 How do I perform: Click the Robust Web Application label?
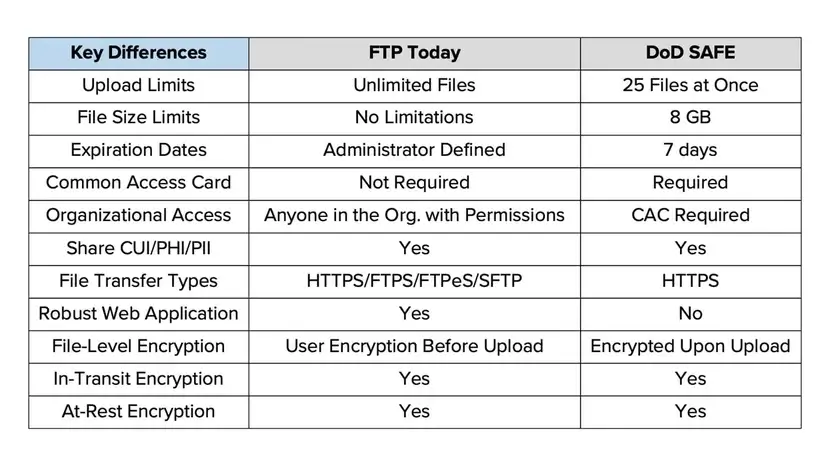(138, 313)
